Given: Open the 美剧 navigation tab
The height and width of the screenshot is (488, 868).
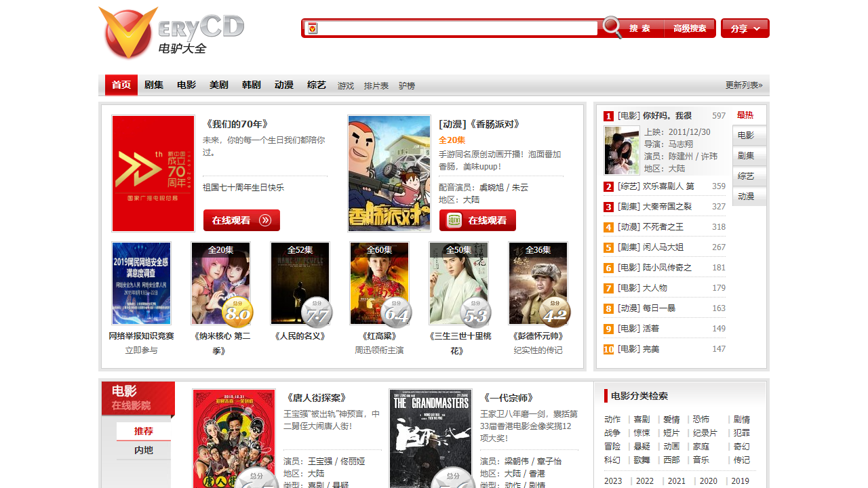Looking at the screenshot, I should point(219,85).
